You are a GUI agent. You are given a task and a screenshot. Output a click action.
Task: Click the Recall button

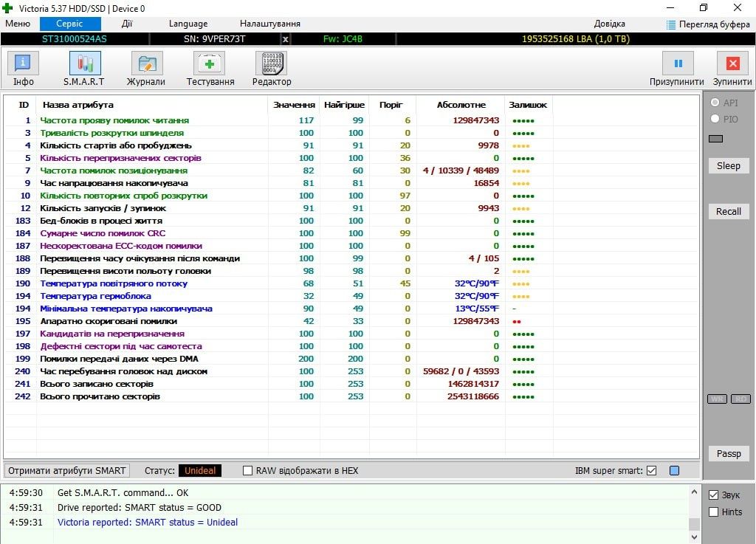[x=729, y=212]
